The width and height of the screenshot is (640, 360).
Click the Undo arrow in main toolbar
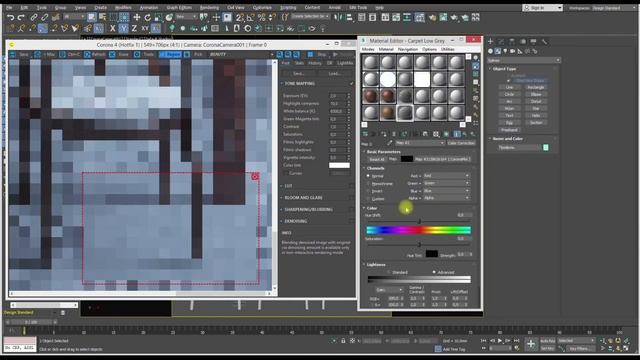pos(11,18)
